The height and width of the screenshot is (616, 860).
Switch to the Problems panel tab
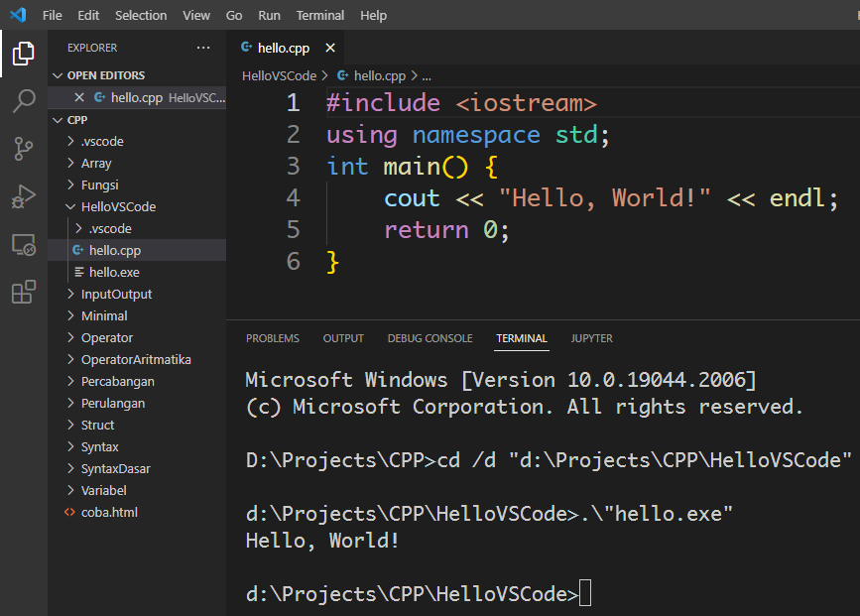click(272, 338)
